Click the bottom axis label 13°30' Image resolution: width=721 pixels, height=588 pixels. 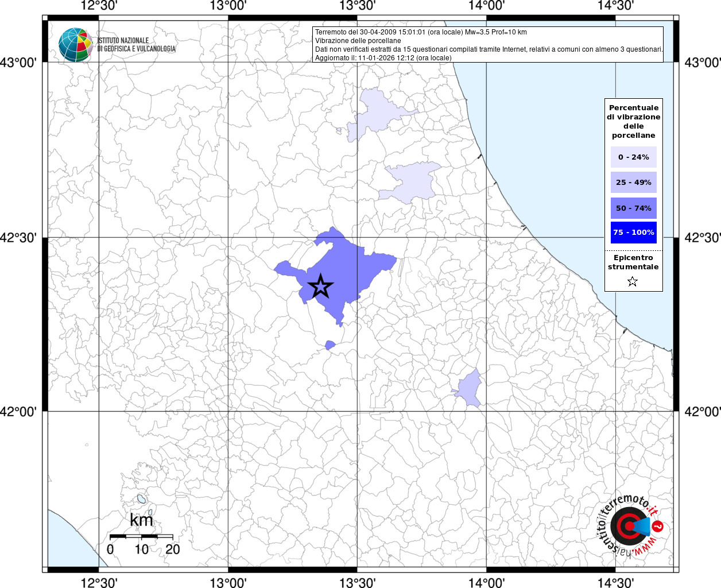pos(358,583)
